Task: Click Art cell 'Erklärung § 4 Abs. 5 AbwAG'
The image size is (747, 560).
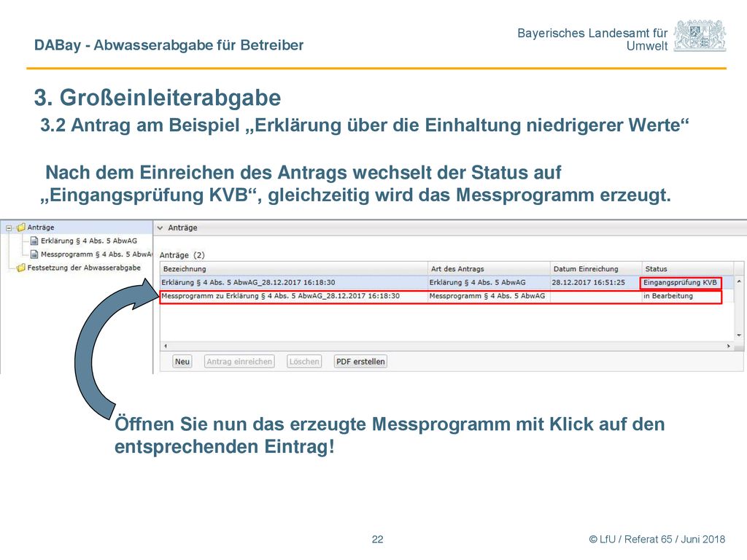Action: coord(477,282)
